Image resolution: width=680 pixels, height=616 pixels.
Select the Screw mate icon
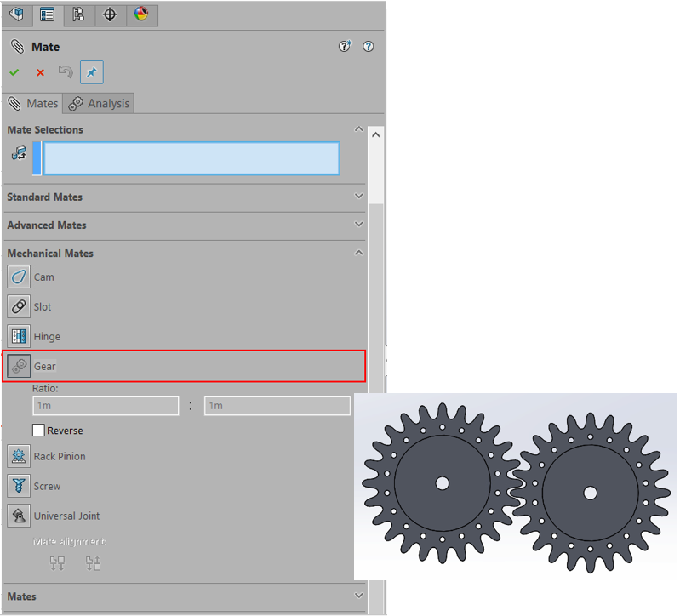click(x=19, y=486)
